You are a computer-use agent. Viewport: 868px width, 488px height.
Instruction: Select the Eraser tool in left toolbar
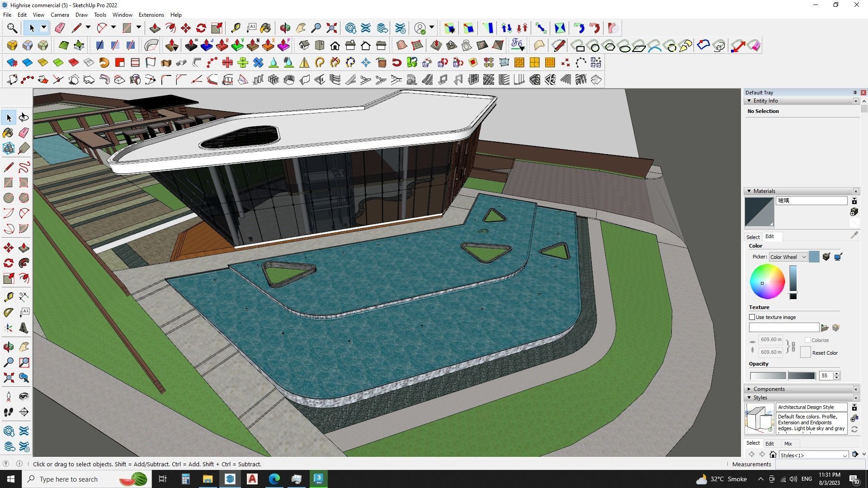pos(24,133)
